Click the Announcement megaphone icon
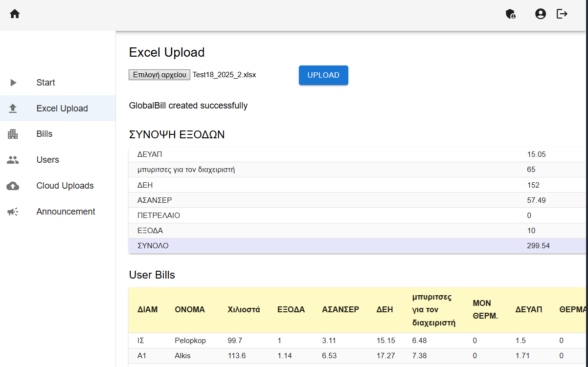The image size is (588, 367). click(x=13, y=212)
